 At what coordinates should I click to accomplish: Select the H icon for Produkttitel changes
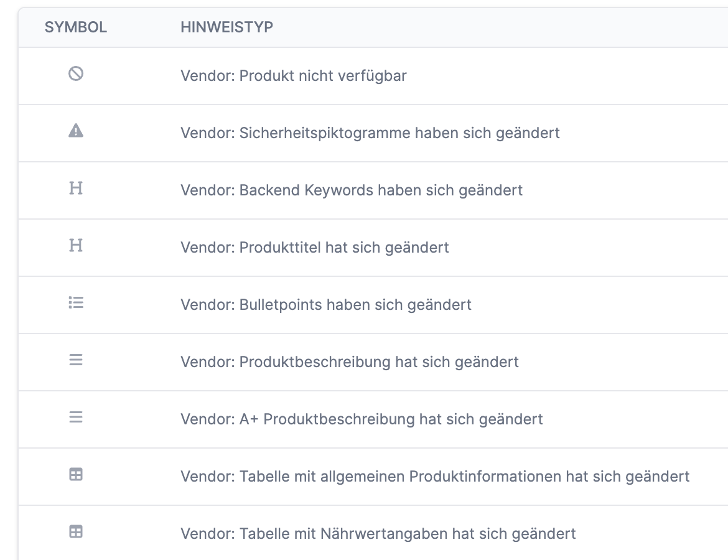(76, 246)
